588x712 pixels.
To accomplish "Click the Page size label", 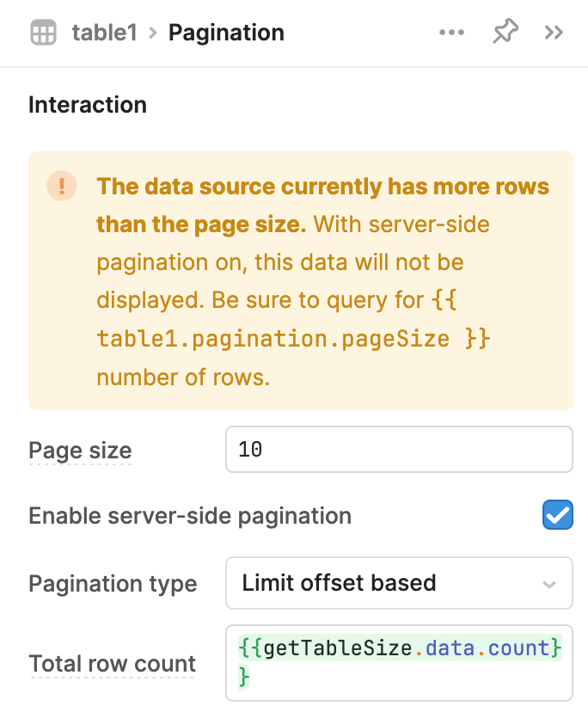I will 80,451.
